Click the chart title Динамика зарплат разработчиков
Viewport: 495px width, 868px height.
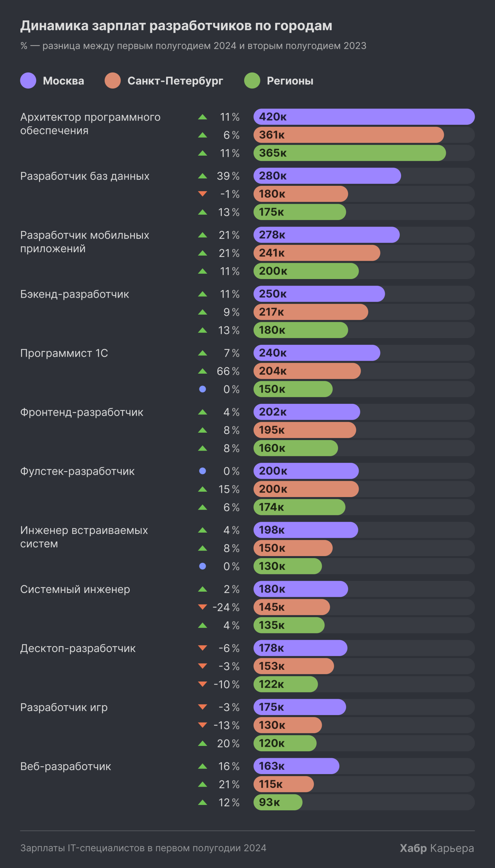pos(176,26)
